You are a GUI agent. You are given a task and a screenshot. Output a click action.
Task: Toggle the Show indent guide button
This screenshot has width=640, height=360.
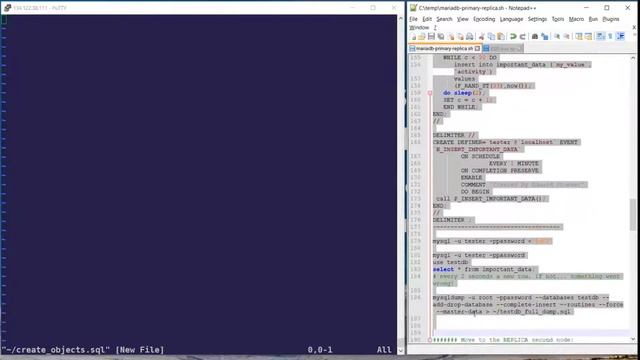point(620,37)
